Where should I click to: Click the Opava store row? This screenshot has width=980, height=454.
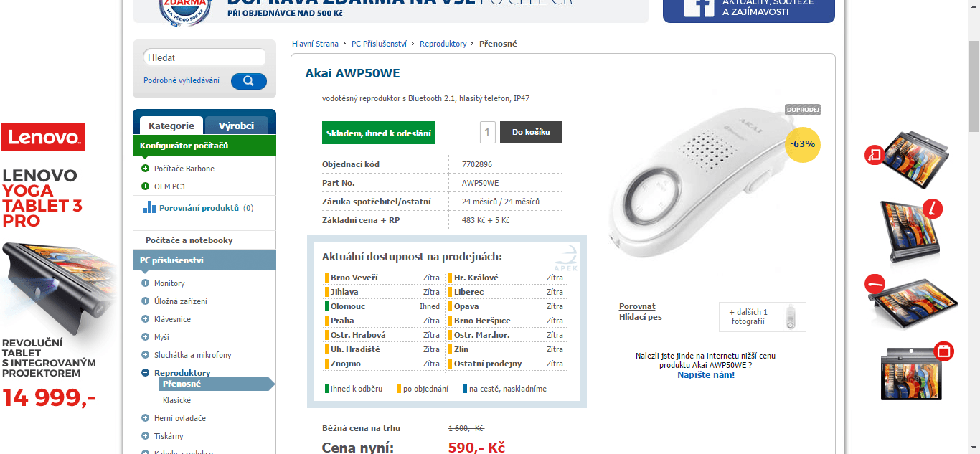point(507,306)
